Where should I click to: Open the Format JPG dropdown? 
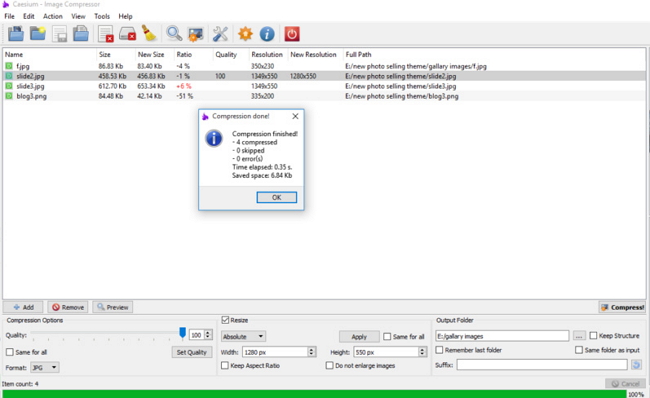point(44,367)
